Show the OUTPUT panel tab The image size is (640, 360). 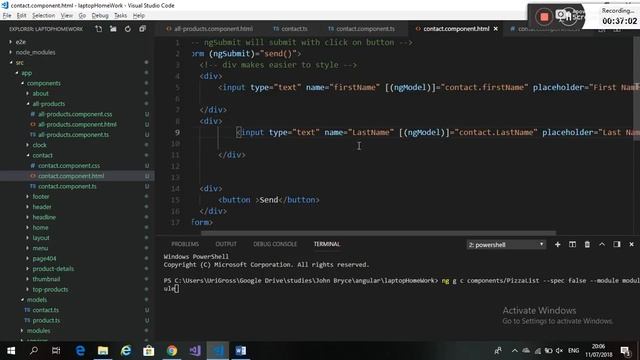226,244
